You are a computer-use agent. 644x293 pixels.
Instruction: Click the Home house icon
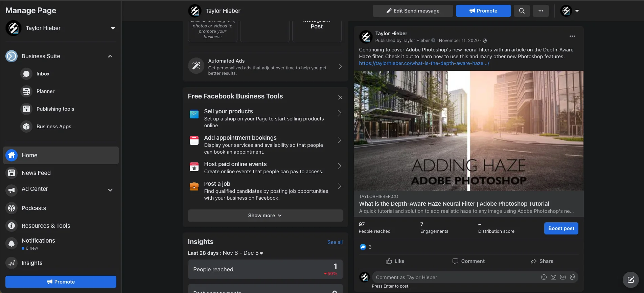11,155
